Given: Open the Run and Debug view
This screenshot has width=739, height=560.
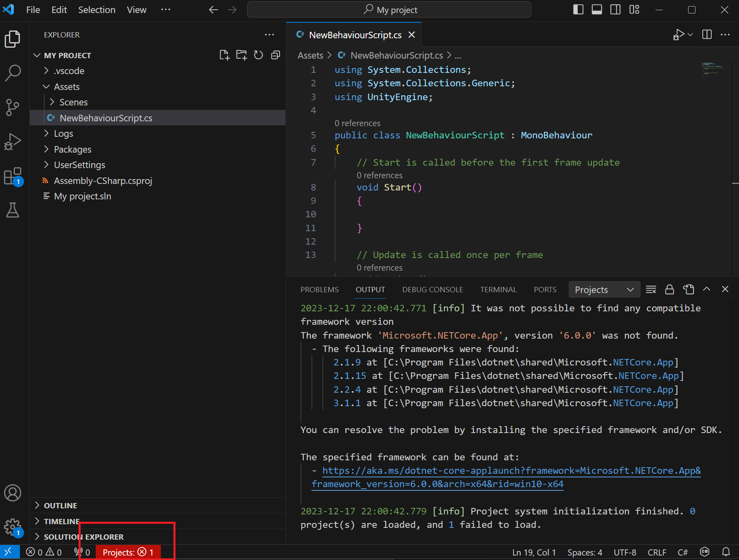Looking at the screenshot, I should click(12, 141).
